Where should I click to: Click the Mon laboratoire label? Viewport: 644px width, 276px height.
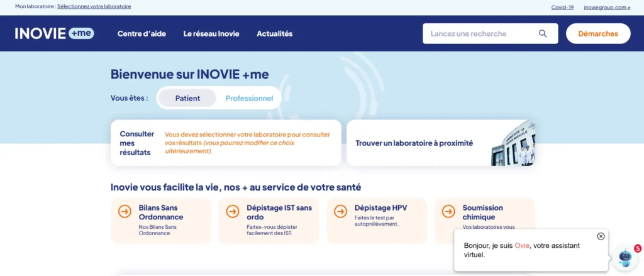tap(35, 6)
